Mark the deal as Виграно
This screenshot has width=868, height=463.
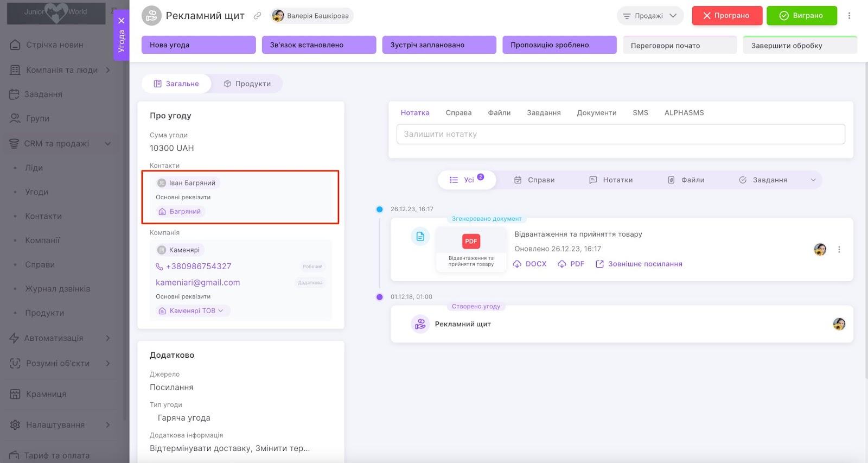pos(802,16)
